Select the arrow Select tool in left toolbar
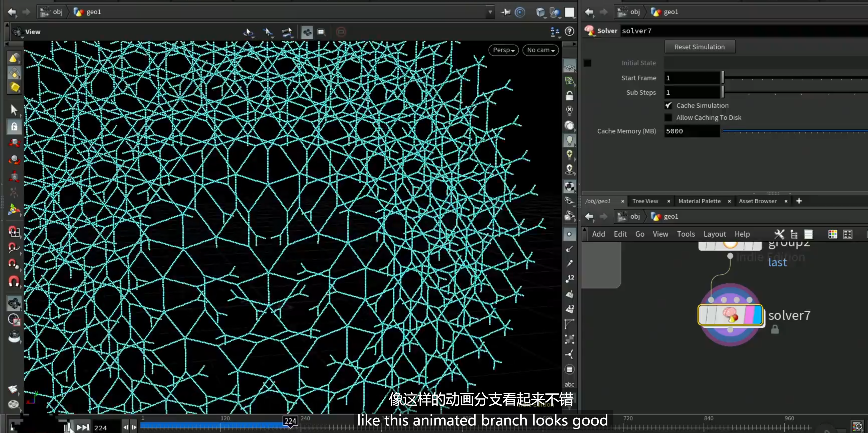868x433 pixels. coord(14,110)
